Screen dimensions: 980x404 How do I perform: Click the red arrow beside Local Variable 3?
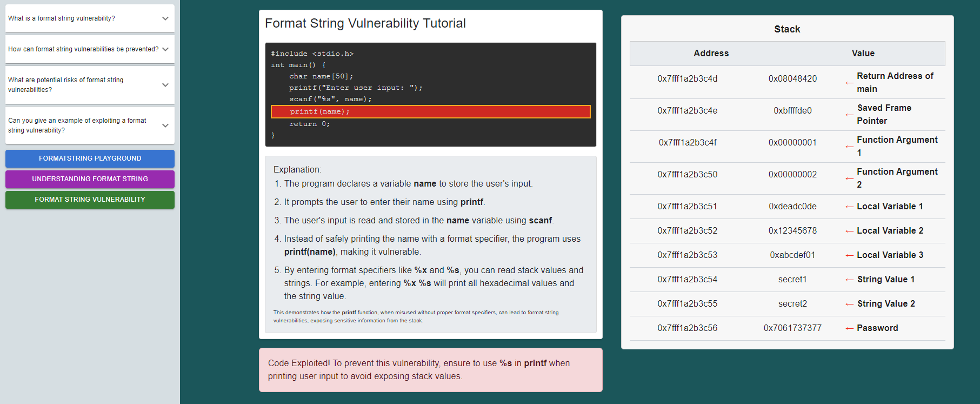click(849, 255)
